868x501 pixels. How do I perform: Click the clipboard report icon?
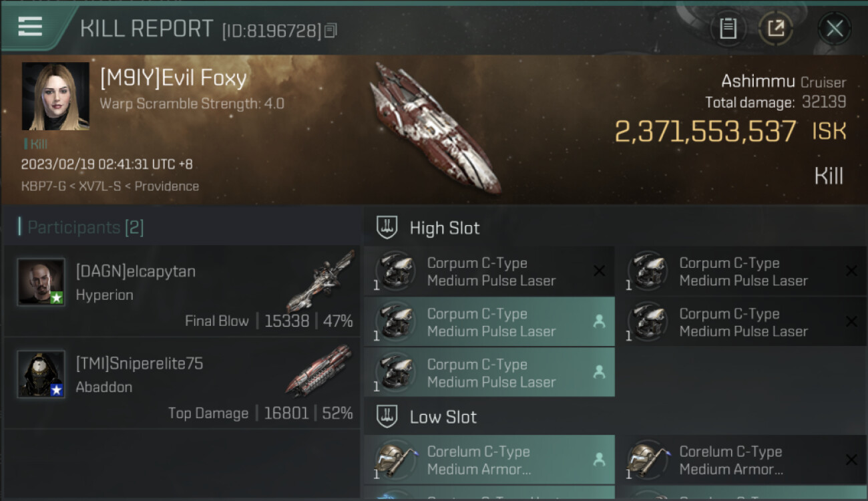[728, 29]
